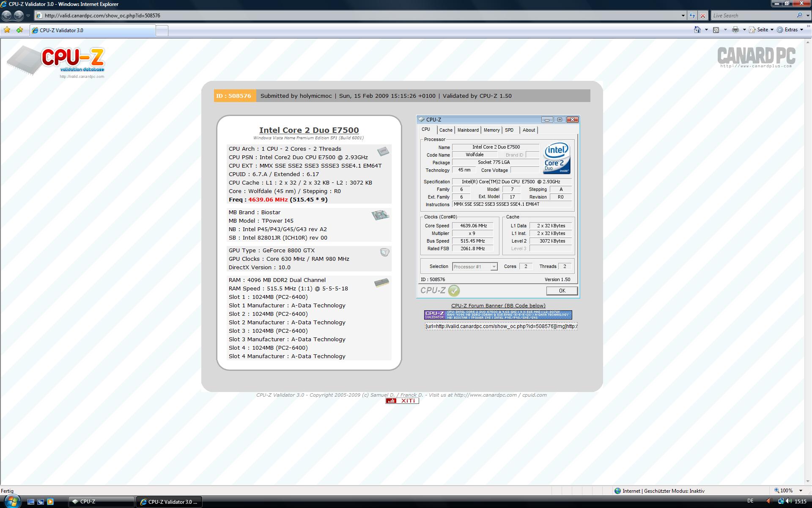
Task: Click the ID : 508576 orange badge
Action: click(234, 96)
